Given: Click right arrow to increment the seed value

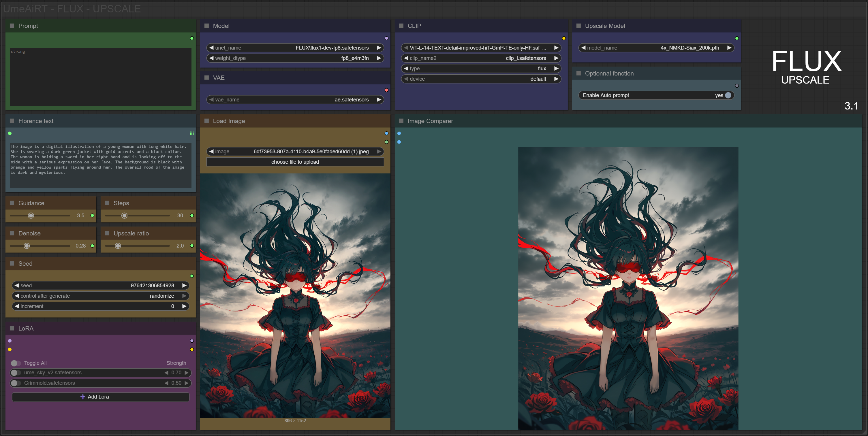Looking at the screenshot, I should [184, 286].
